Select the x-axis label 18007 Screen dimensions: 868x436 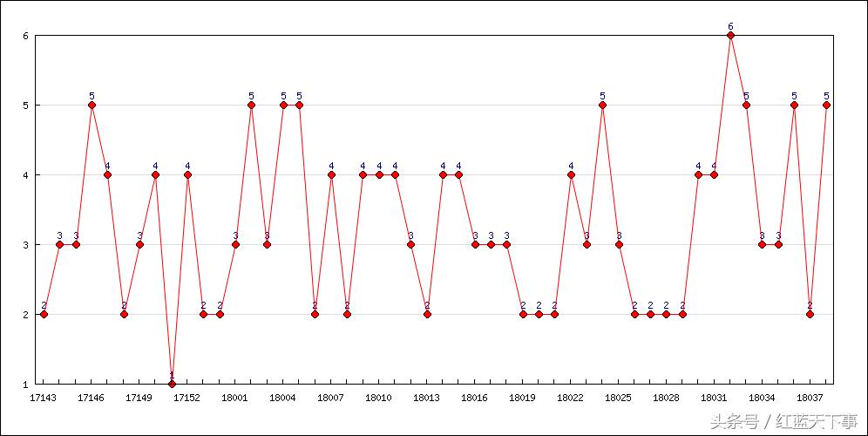(x=331, y=398)
